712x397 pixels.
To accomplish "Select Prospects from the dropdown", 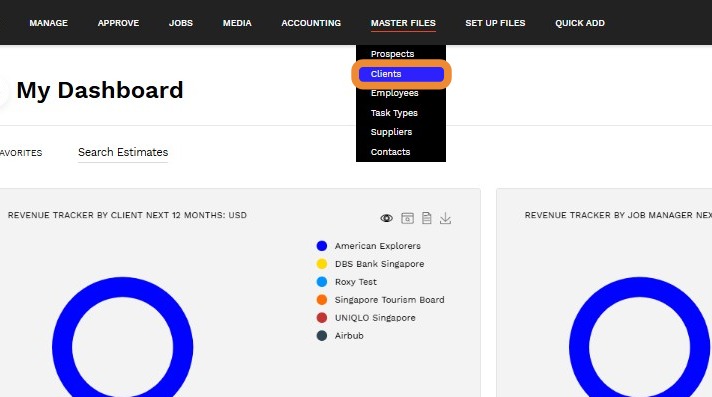I will (x=392, y=54).
